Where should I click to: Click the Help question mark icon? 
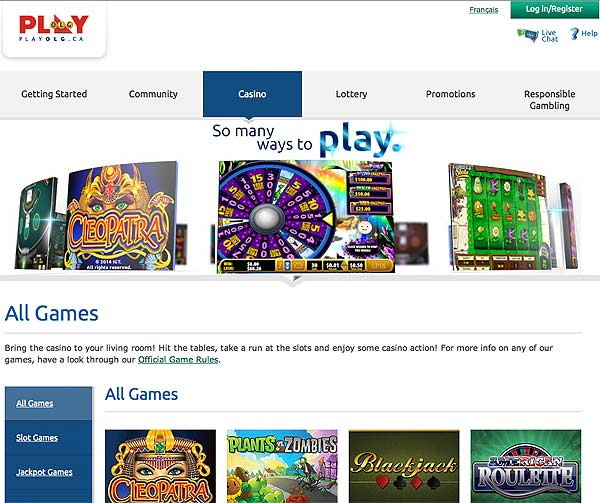point(574,34)
